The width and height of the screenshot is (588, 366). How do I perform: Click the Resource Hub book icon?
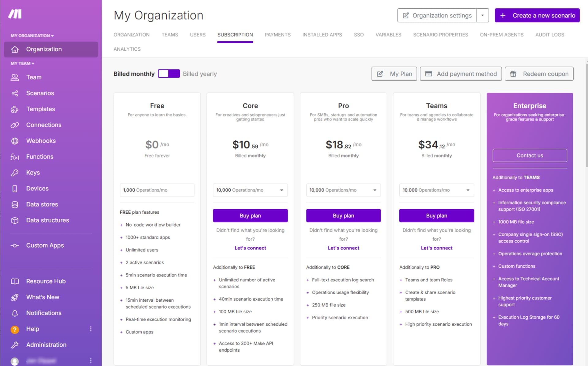pyautogui.click(x=15, y=281)
